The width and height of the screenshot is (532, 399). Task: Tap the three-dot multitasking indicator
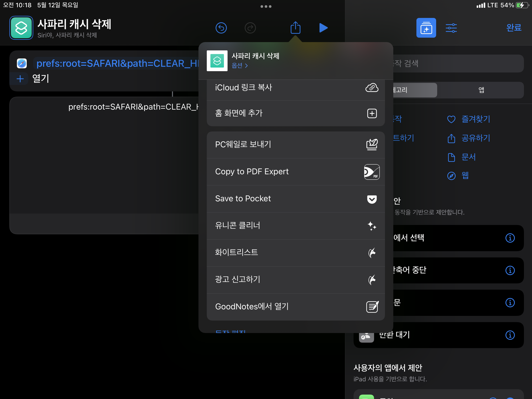click(266, 6)
